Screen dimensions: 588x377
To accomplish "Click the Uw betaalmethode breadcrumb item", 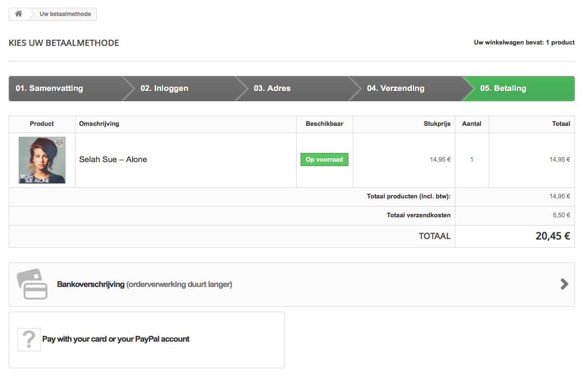I will point(65,14).
